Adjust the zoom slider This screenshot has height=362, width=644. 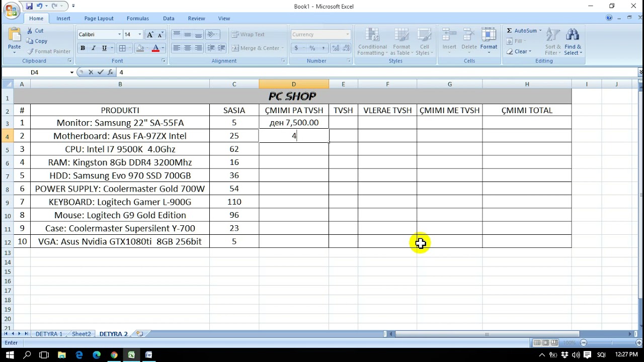tap(612, 343)
